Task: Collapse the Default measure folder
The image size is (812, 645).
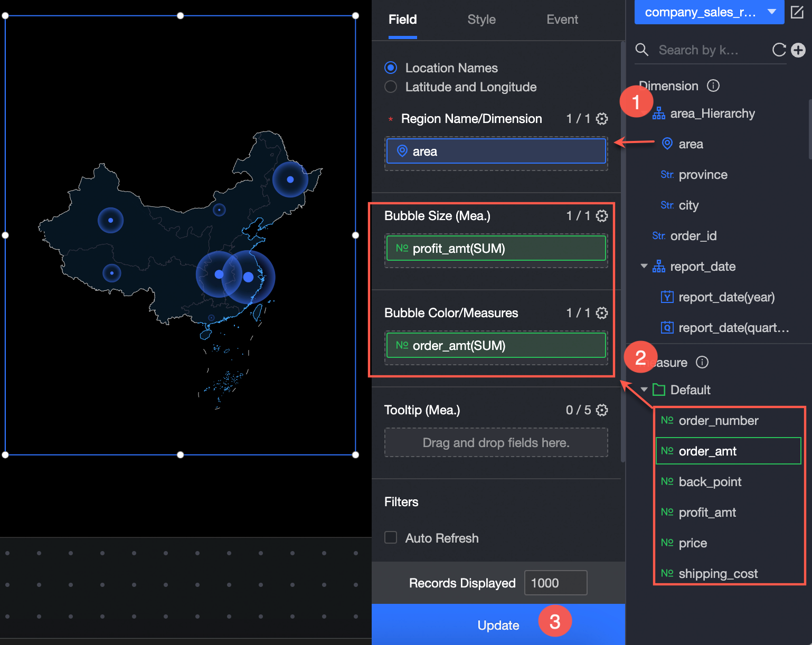Action: point(644,390)
